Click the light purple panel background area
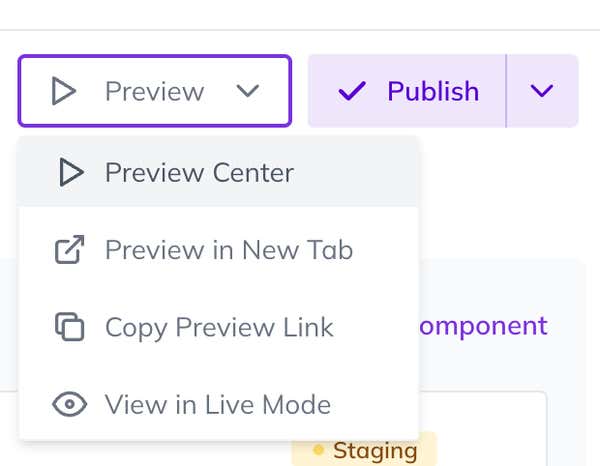Image resolution: width=600 pixels, height=466 pixels. coord(500,285)
